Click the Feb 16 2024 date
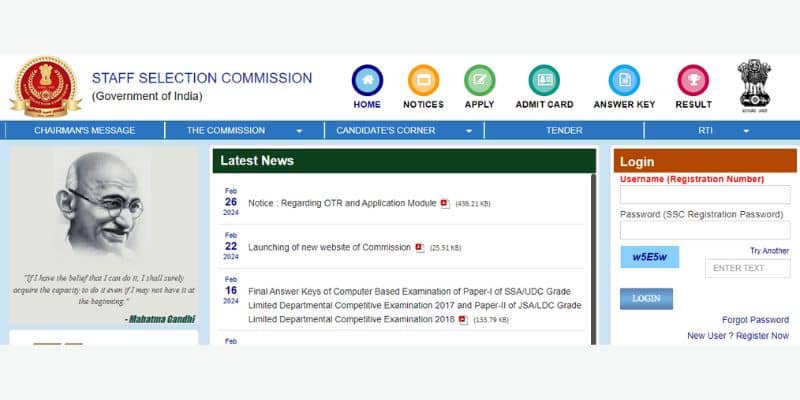The image size is (800, 400). pyautogui.click(x=231, y=290)
